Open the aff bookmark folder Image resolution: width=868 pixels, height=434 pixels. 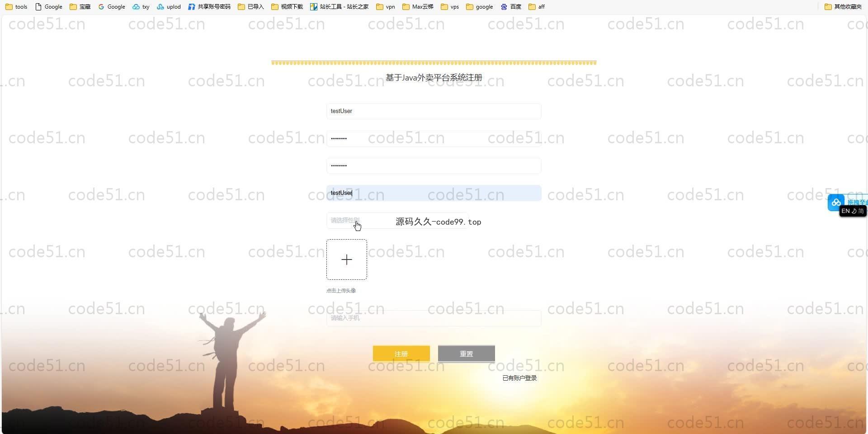[x=537, y=7]
